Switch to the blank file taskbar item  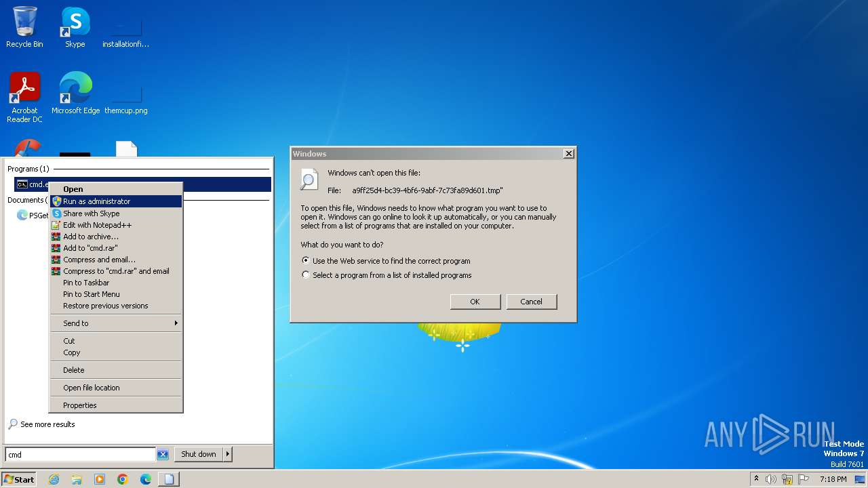(169, 479)
